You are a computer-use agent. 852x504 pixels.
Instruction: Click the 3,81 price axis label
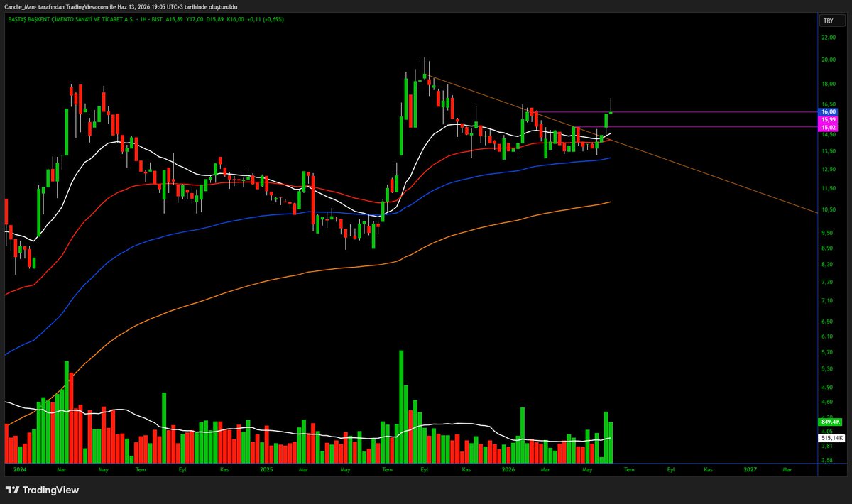pos(827,447)
